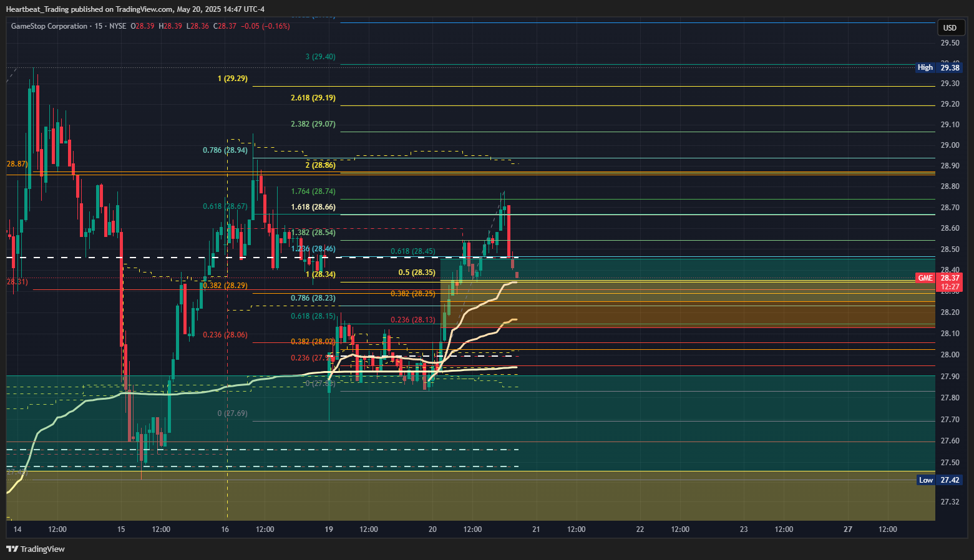This screenshot has height=560, width=974.
Task: Open the USD currency selector
Action: (950, 27)
